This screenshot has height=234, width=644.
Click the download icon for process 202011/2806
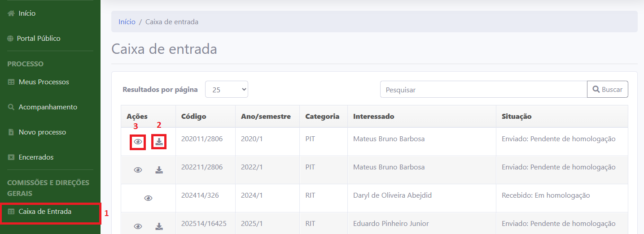(x=159, y=142)
